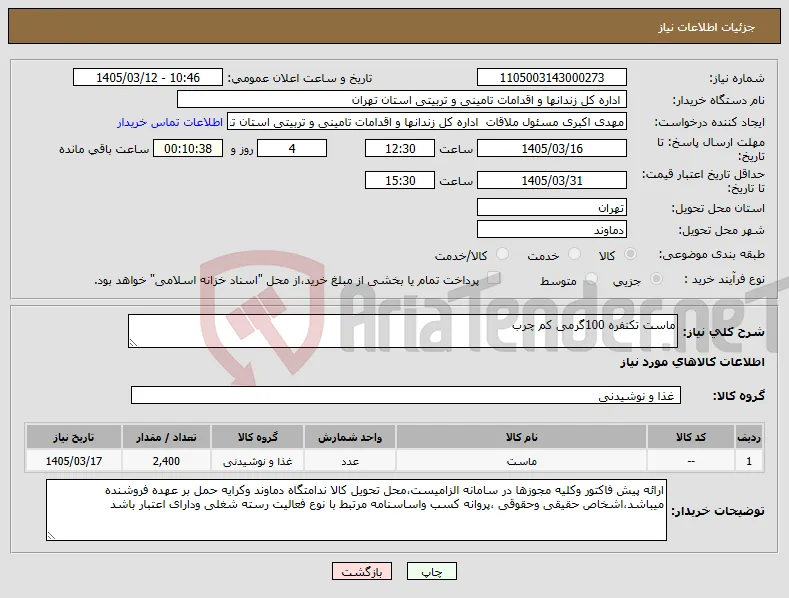Select the خدمت radio button

point(574,254)
